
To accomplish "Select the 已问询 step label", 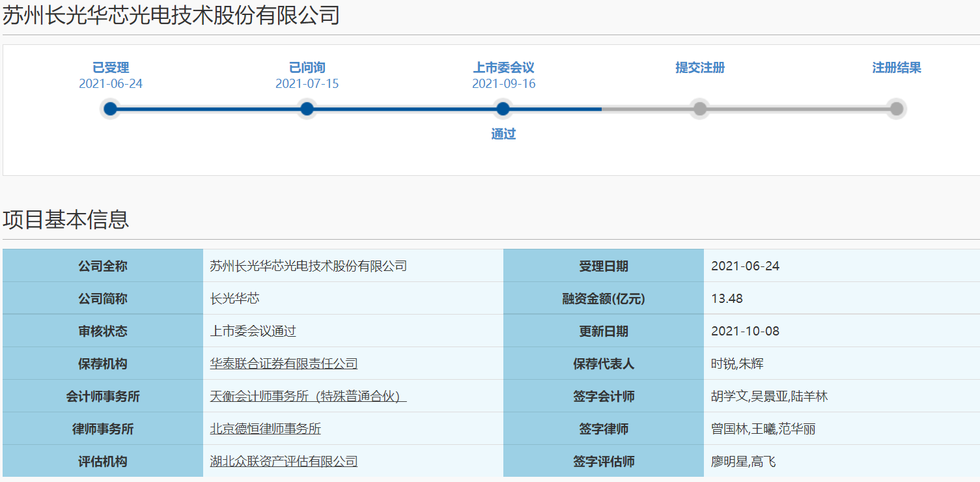I will coord(307,68).
